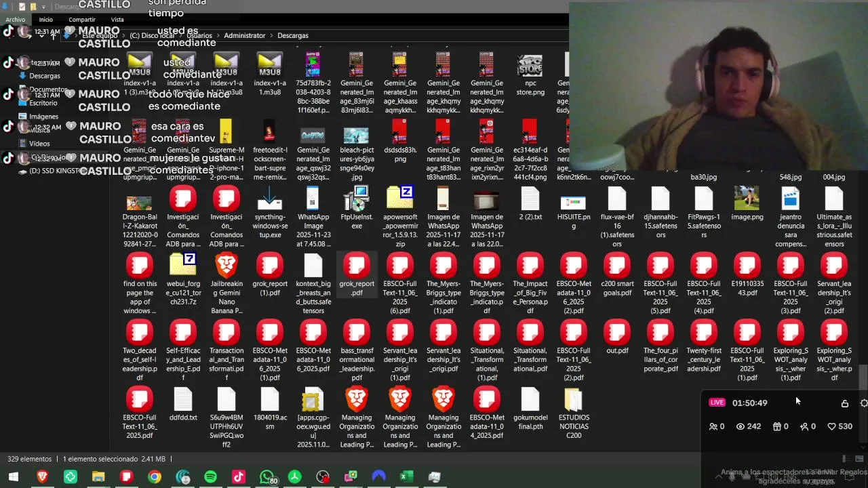The height and width of the screenshot is (488, 868).
Task: Select the FtpUseInst.exe file icon
Action: pos(356,199)
